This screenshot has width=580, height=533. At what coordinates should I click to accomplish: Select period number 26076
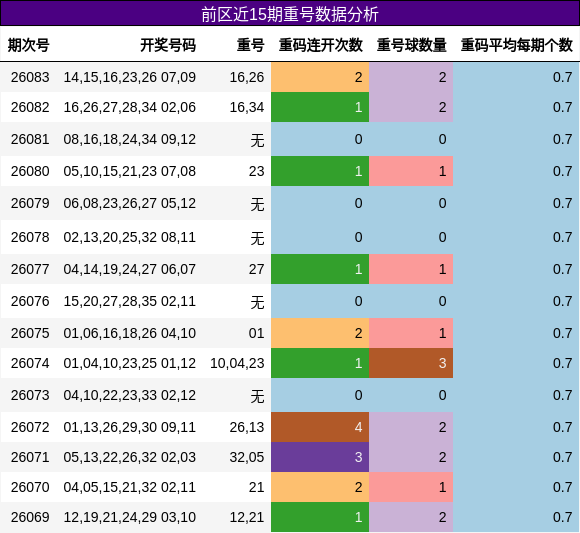coord(30,301)
